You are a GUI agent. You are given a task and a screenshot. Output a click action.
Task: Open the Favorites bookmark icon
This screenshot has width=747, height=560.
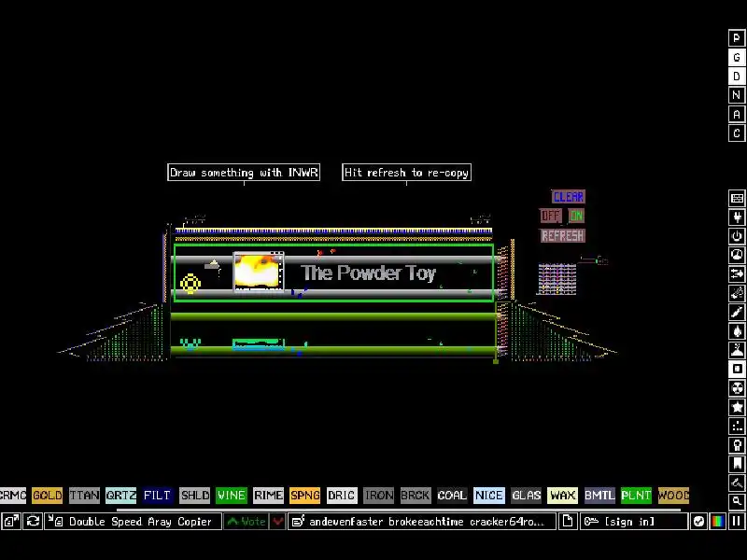737,464
